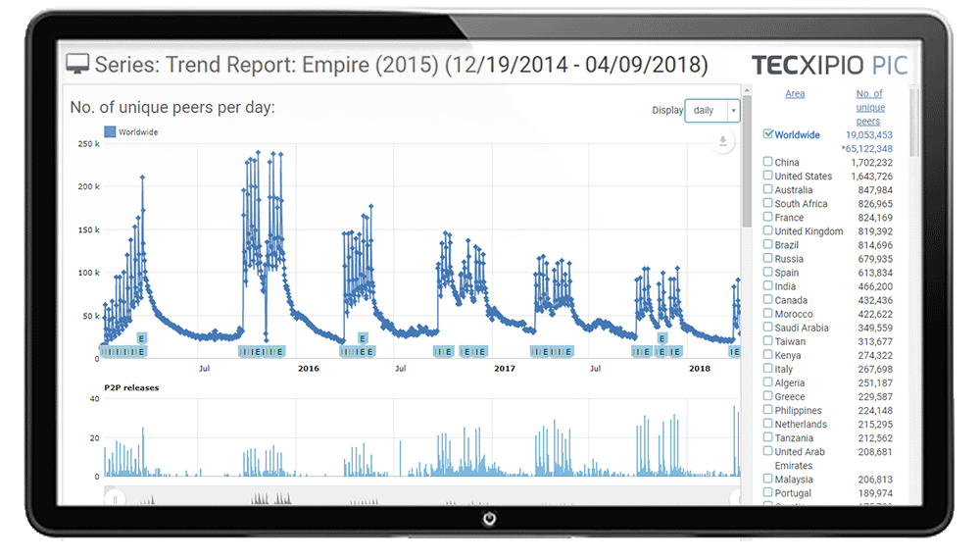Image resolution: width=980 pixels, height=559 pixels.
Task: Click the Worldwide value 19,053,453
Action: pos(869,135)
